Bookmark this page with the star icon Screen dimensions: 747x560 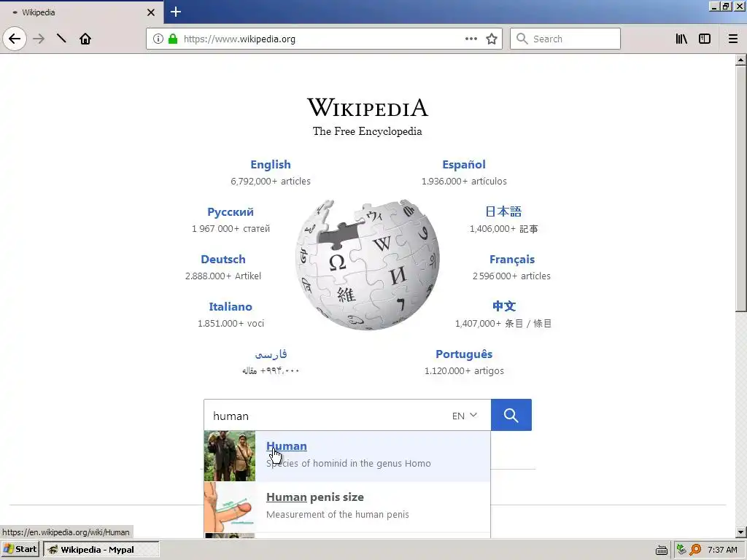pyautogui.click(x=492, y=39)
